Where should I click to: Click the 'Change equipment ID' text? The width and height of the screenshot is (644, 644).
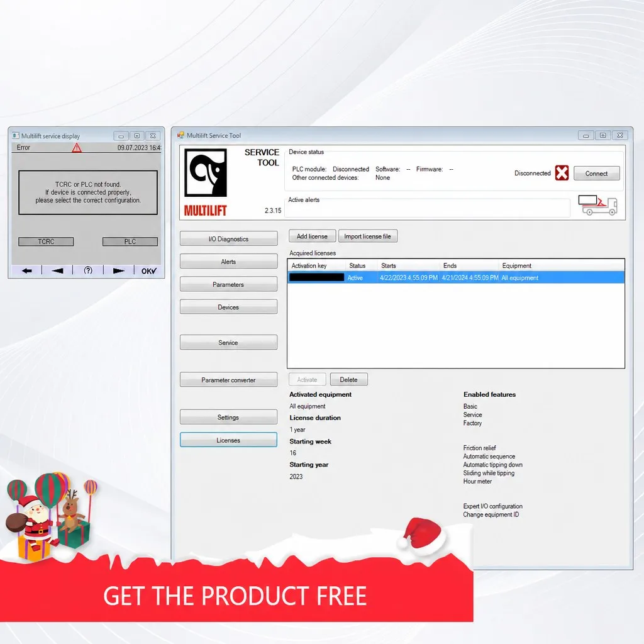(x=491, y=514)
